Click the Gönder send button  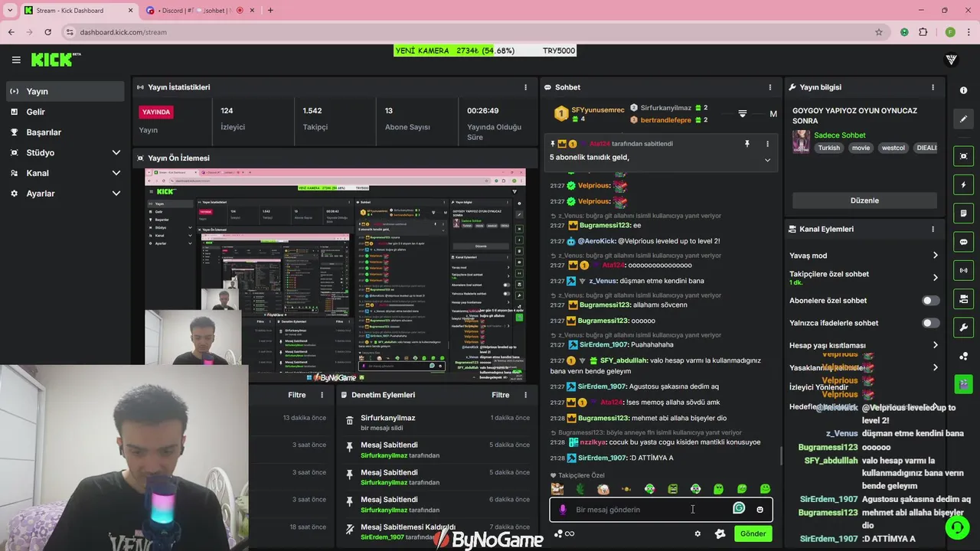pos(753,534)
